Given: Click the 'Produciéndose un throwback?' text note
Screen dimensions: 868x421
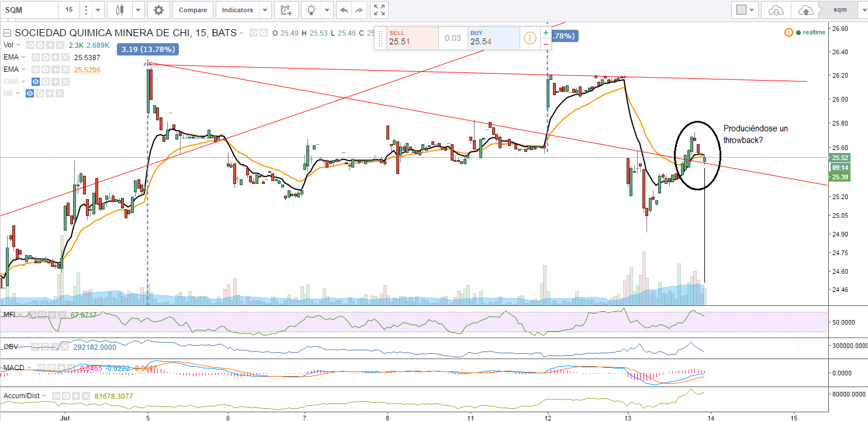Looking at the screenshot, I should coord(755,134).
